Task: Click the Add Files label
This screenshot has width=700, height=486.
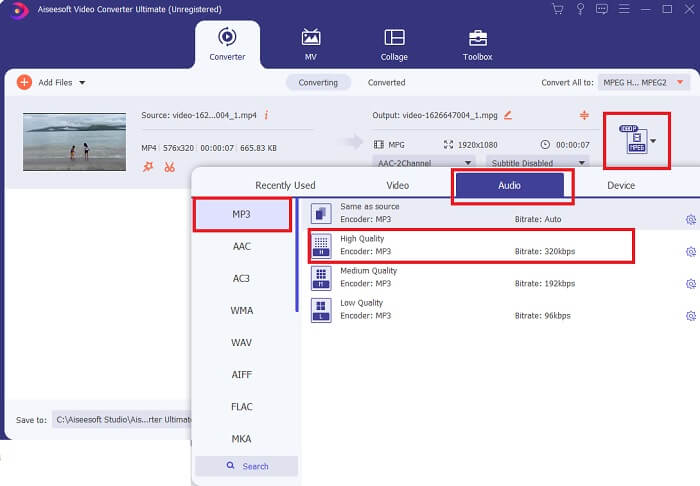Action: pos(55,83)
